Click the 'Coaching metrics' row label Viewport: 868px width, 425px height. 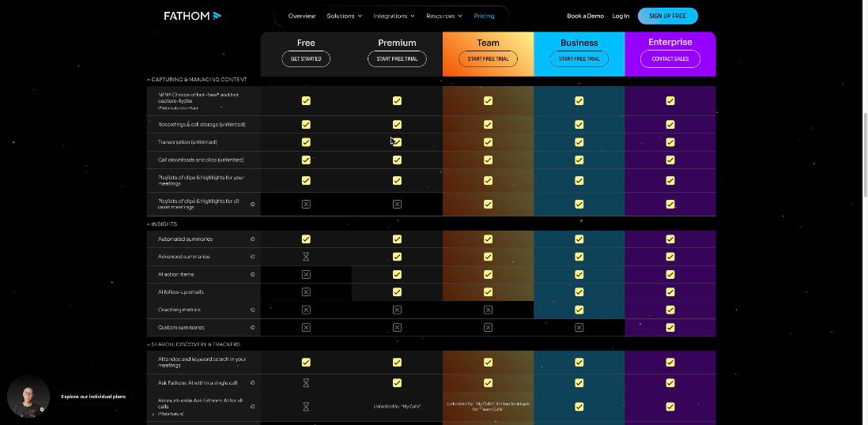(x=179, y=310)
